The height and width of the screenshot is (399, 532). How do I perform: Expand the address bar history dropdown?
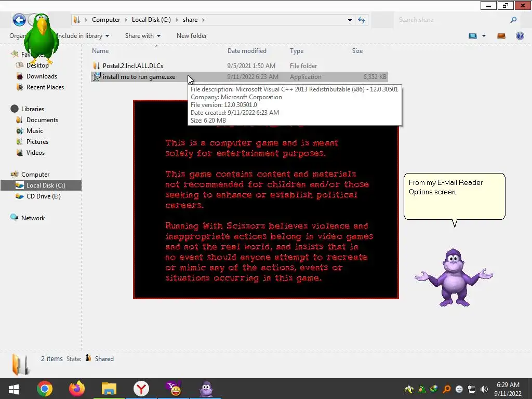pos(350,20)
